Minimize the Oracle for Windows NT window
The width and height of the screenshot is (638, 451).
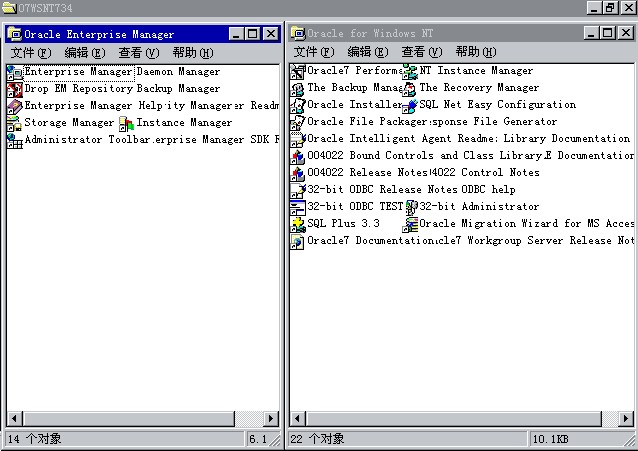click(591, 33)
